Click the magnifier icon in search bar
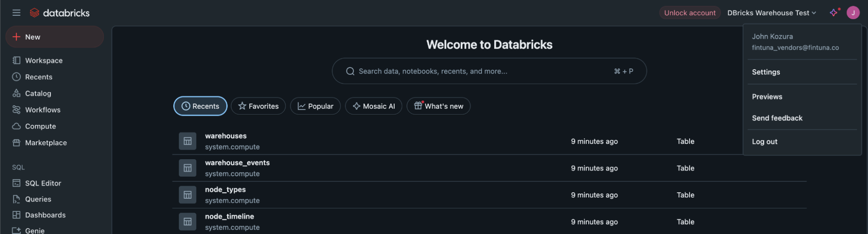The height and width of the screenshot is (234, 868). [350, 71]
